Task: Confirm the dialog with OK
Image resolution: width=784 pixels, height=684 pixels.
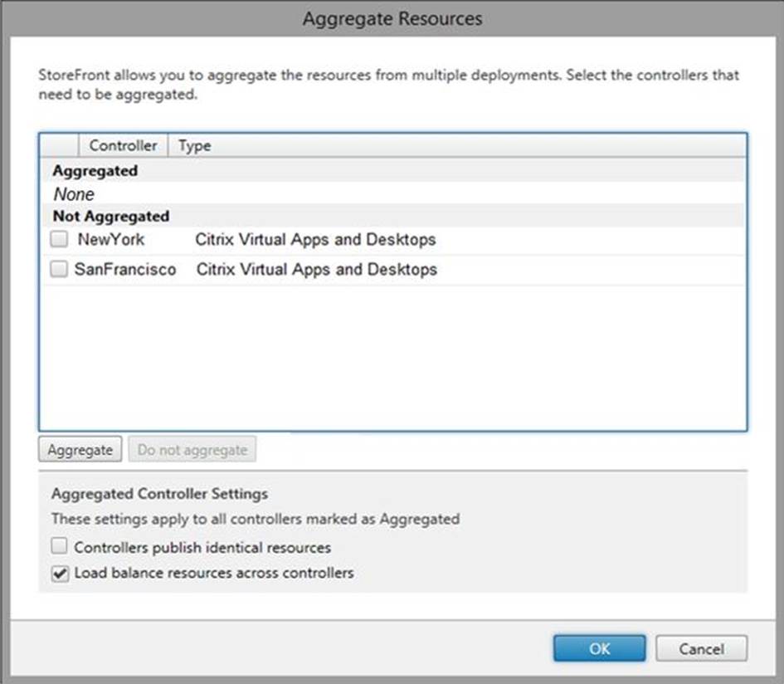Action: (599, 649)
